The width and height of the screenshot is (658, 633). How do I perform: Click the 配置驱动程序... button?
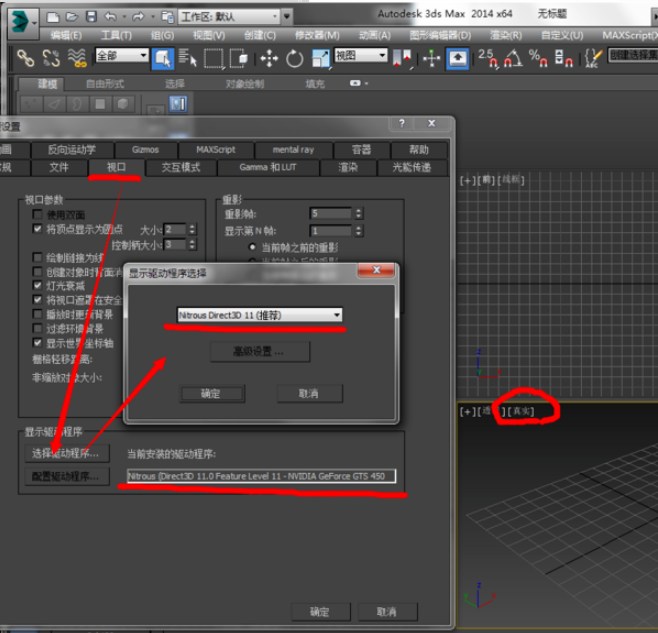coord(67,476)
